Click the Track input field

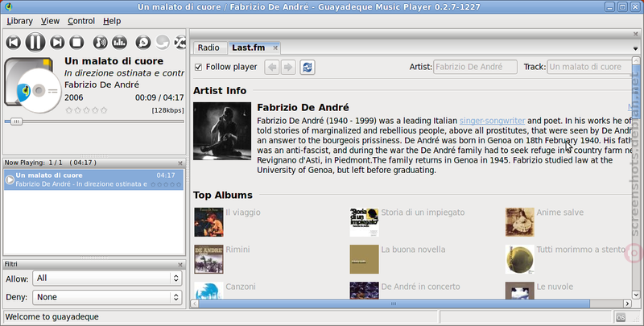pos(589,67)
